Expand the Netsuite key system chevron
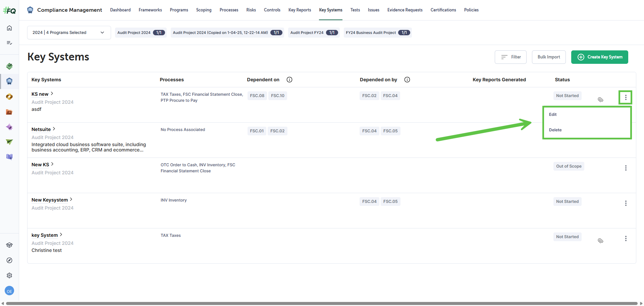This screenshot has height=306, width=644. pyautogui.click(x=54, y=129)
